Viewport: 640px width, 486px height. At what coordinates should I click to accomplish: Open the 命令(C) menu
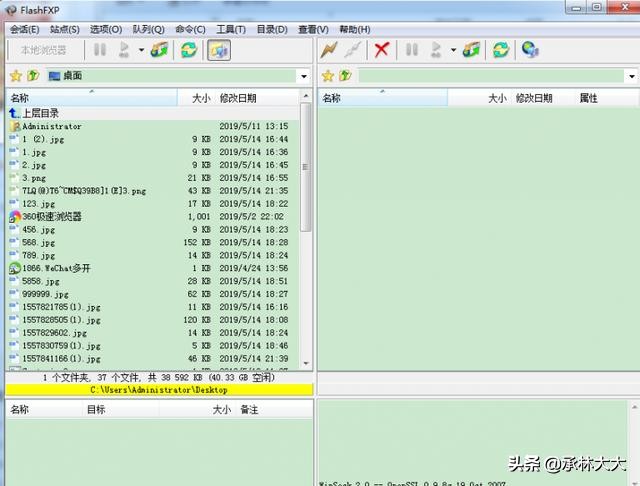[x=190, y=29]
